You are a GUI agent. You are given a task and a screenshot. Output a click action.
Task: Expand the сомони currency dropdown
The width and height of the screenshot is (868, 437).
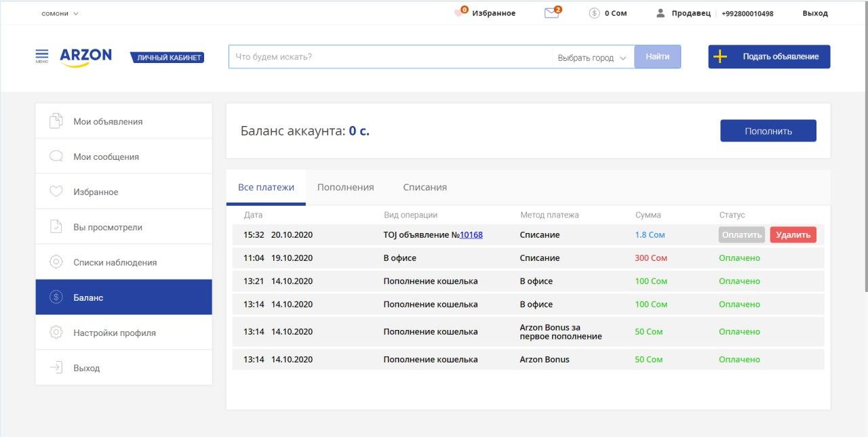[60, 14]
